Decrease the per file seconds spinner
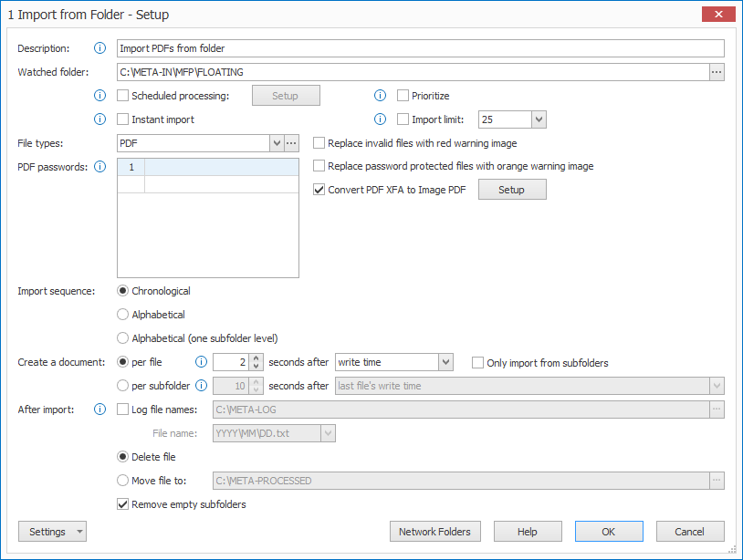The width and height of the screenshot is (743, 560). [256, 367]
